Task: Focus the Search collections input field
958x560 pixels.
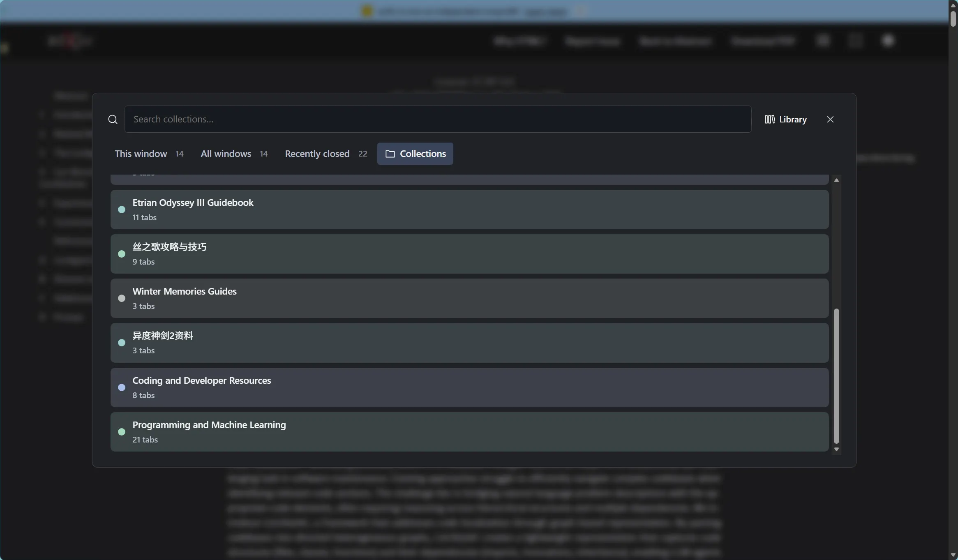Action: click(x=438, y=119)
